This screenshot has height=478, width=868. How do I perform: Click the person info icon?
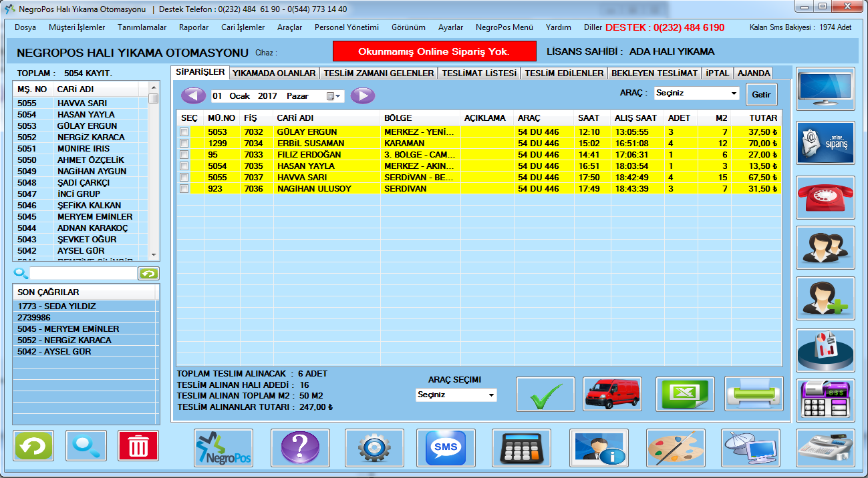pyautogui.click(x=599, y=448)
